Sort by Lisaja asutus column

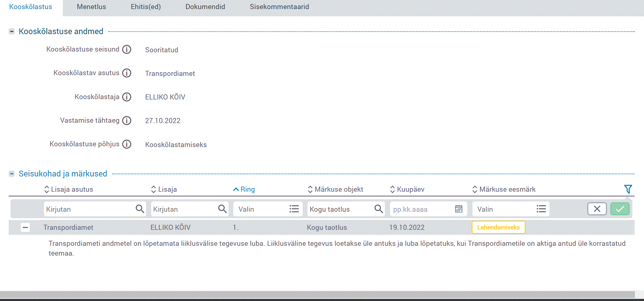[x=68, y=189]
